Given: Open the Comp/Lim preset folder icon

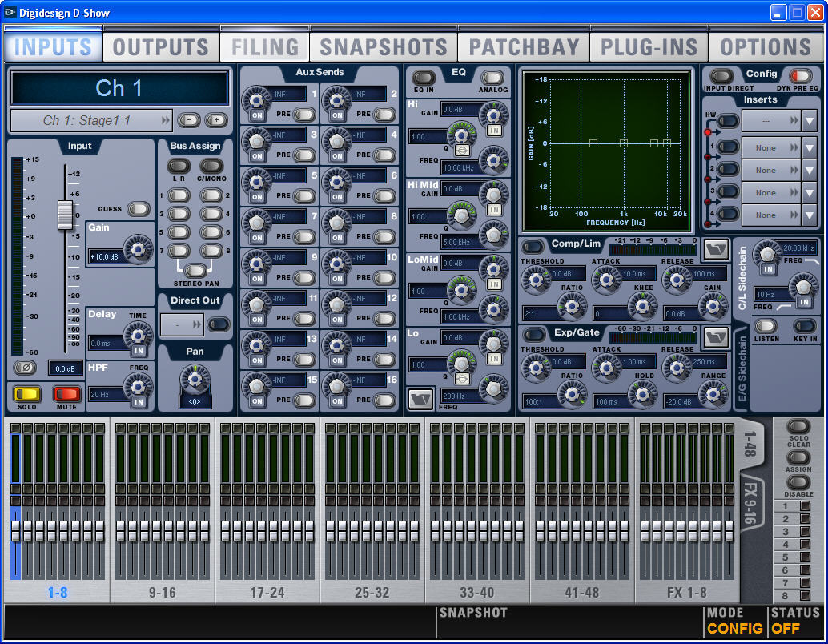Looking at the screenshot, I should 716,249.
